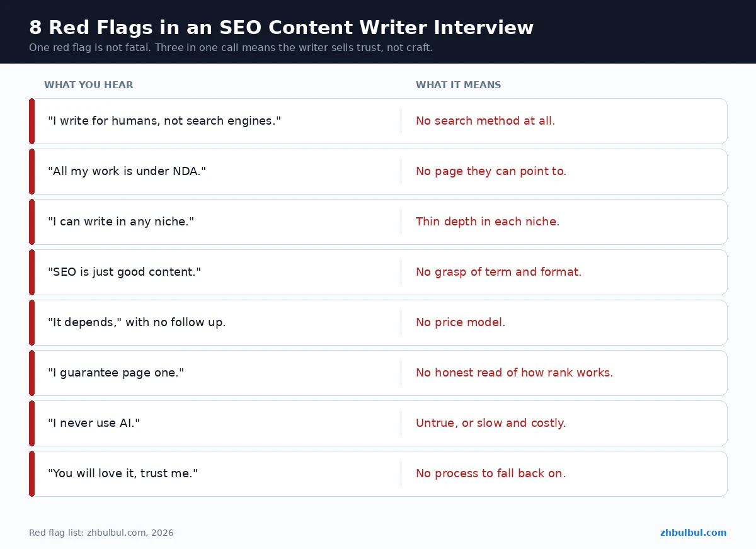Select the quote "All my work is under NDA."
This screenshot has width=756, height=549.
point(127,171)
